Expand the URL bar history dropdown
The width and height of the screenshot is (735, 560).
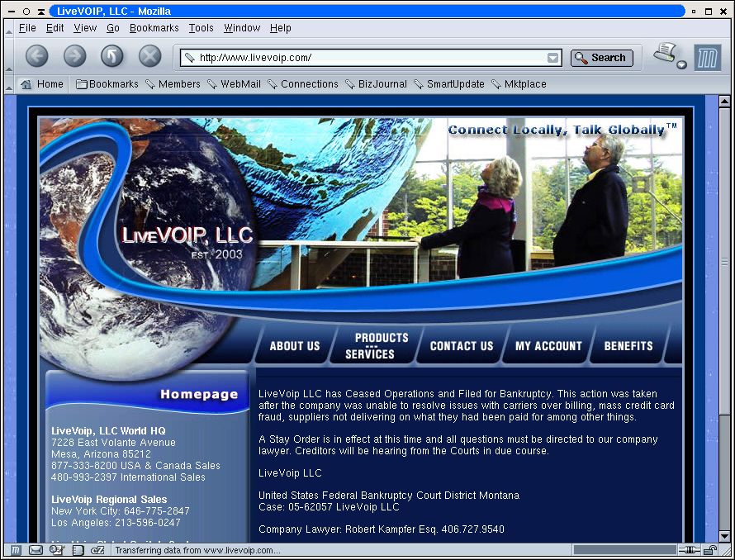(x=552, y=58)
